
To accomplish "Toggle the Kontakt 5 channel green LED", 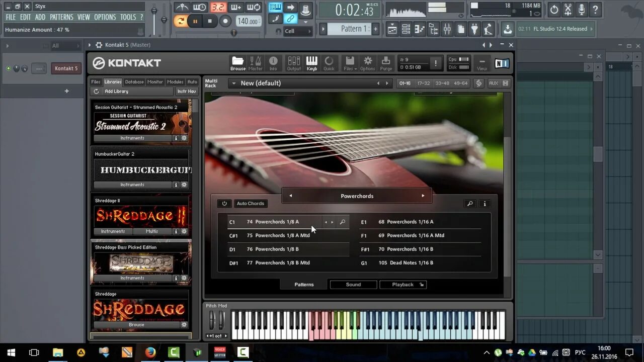I will (x=9, y=68).
